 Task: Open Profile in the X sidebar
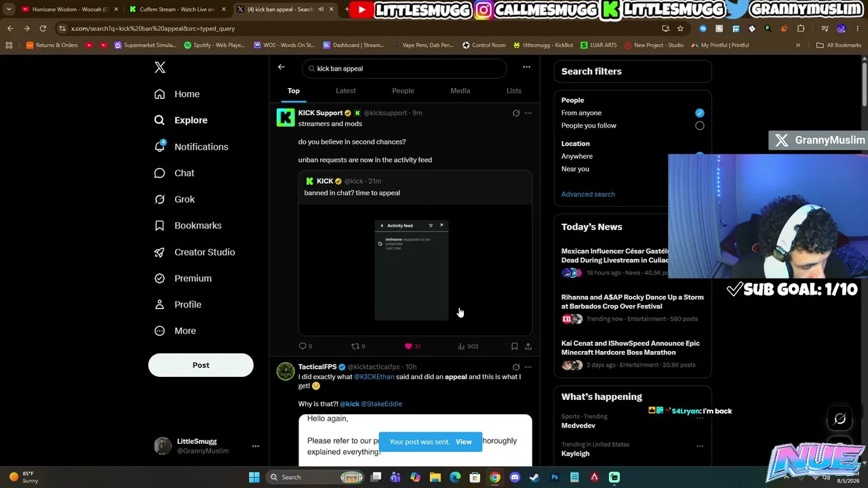click(x=178, y=305)
